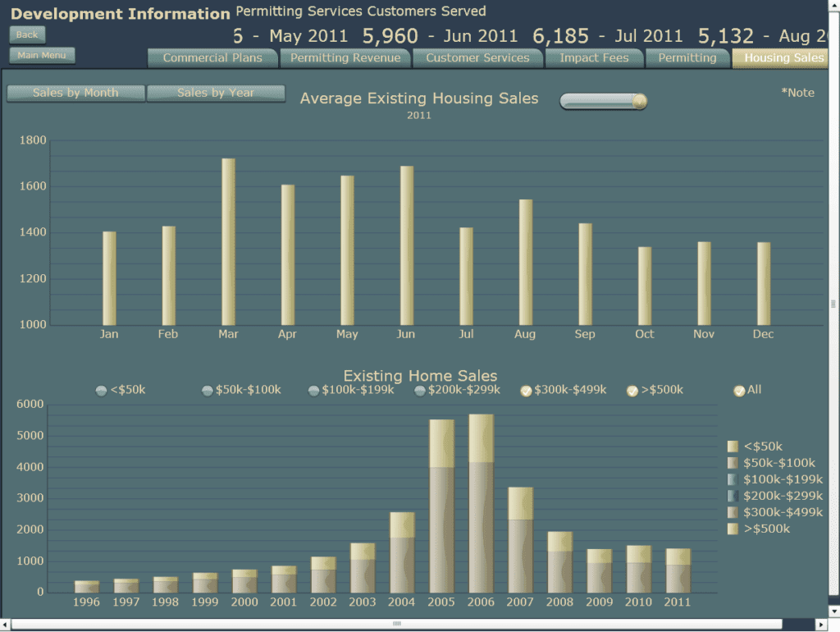Image resolution: width=840 pixels, height=632 pixels.
Task: Switch to the Commercial Plans tab
Action: [212, 57]
